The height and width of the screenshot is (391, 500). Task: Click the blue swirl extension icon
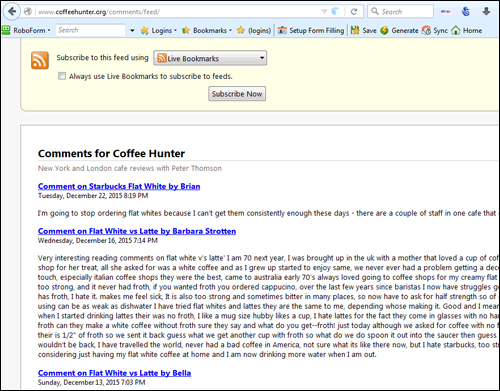click(466, 12)
